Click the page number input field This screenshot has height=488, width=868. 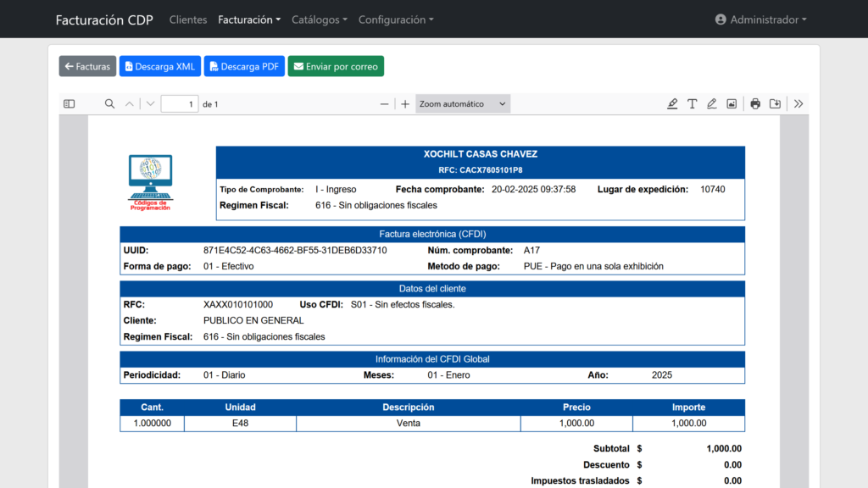tap(179, 104)
